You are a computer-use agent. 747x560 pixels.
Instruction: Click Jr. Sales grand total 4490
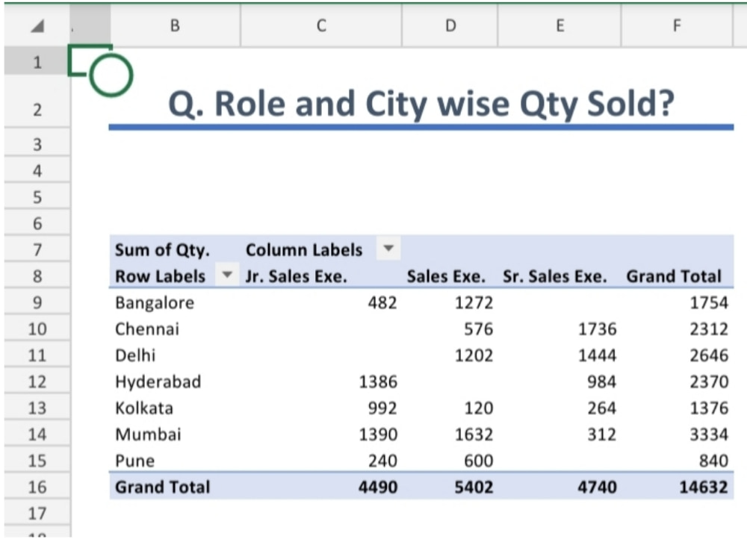378,487
